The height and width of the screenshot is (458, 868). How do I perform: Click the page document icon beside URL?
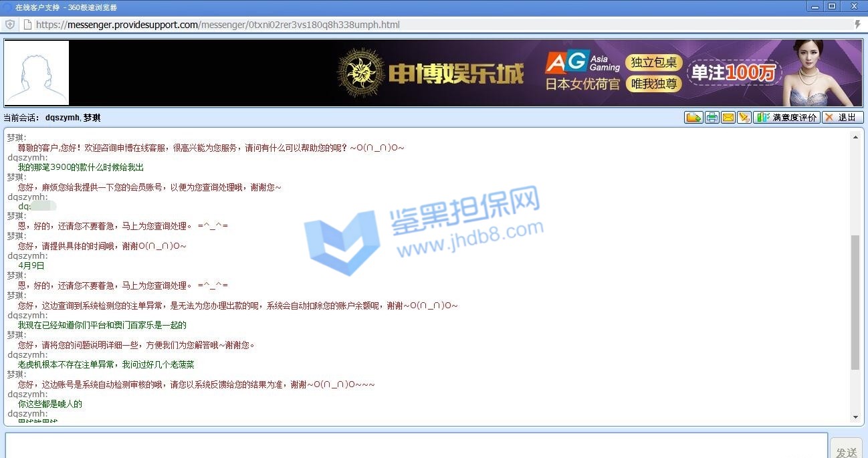click(27, 25)
